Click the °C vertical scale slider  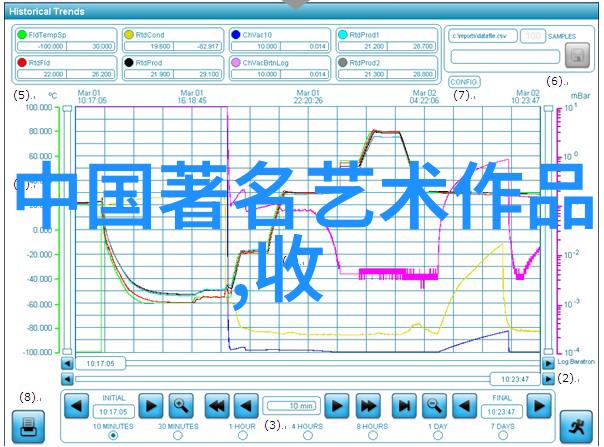pyautogui.click(x=67, y=230)
